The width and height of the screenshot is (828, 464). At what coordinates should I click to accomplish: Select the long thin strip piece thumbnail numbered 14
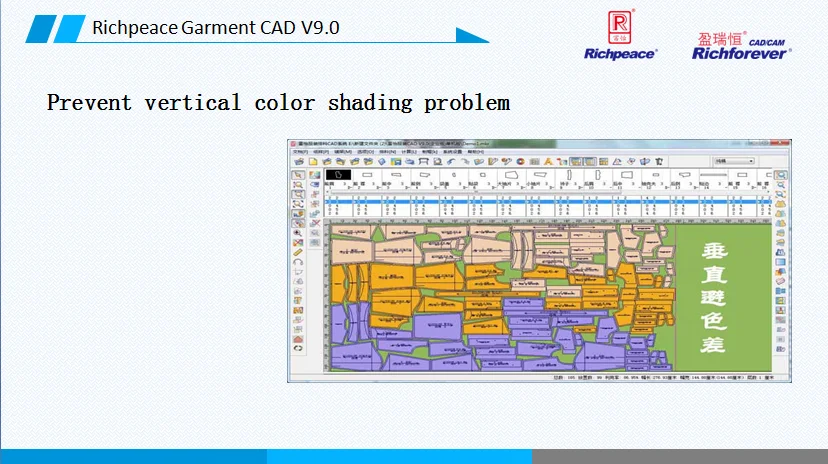(713, 175)
